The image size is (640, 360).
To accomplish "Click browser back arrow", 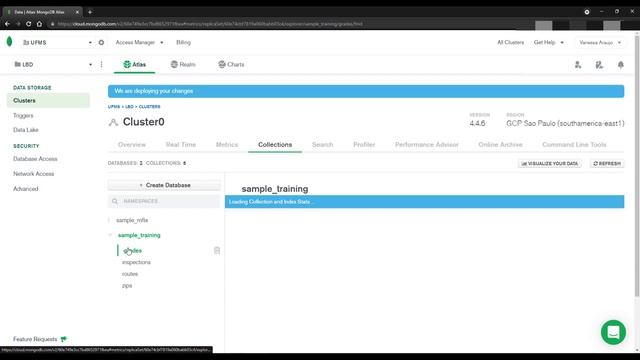I will point(7,24).
